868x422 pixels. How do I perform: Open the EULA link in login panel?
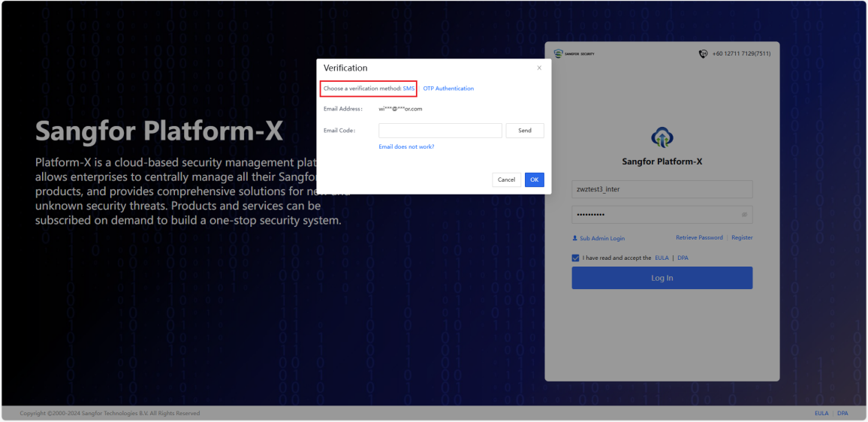[662, 258]
